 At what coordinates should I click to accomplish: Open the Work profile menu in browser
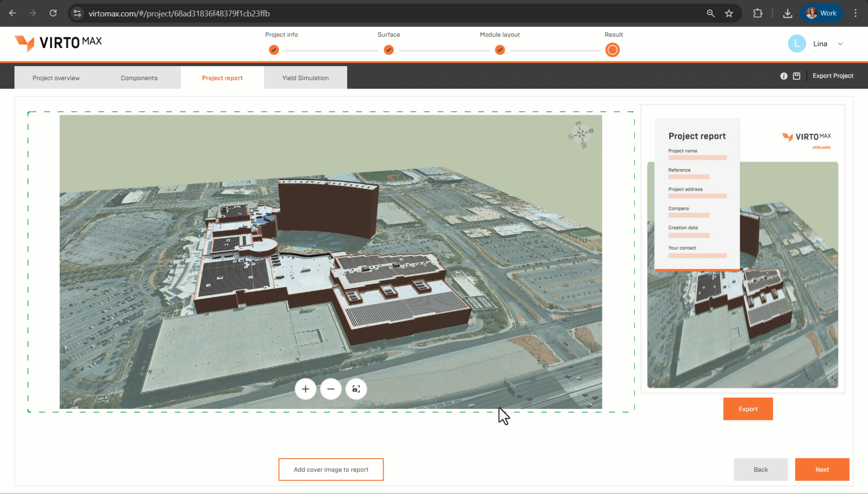tap(821, 13)
